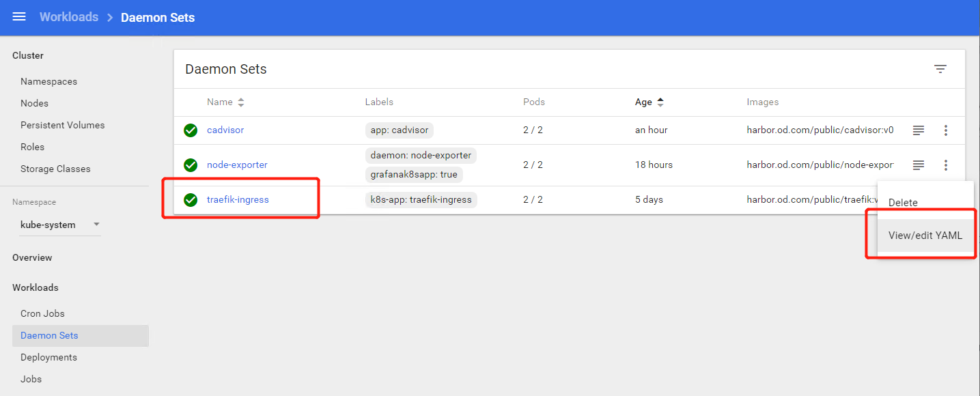This screenshot has height=396, width=980.
Task: Open Deployments in sidebar
Action: point(48,357)
